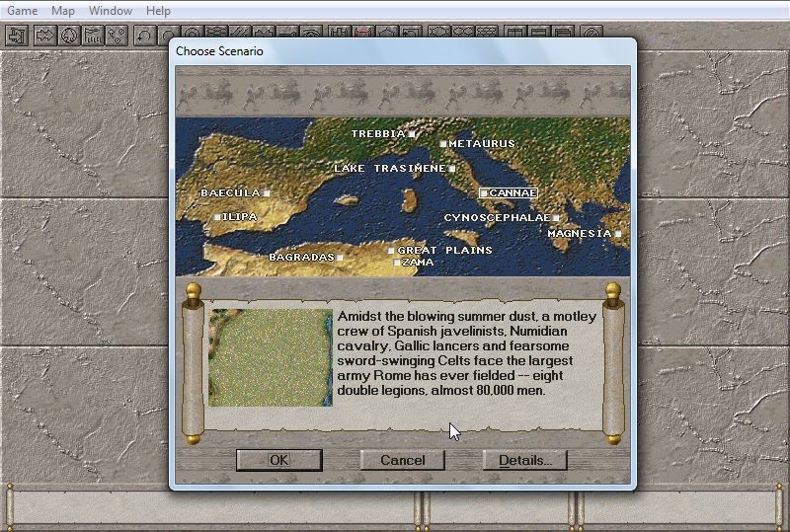Click the battlefield terrain preview thumbnail
790x532 pixels.
pyautogui.click(x=271, y=357)
